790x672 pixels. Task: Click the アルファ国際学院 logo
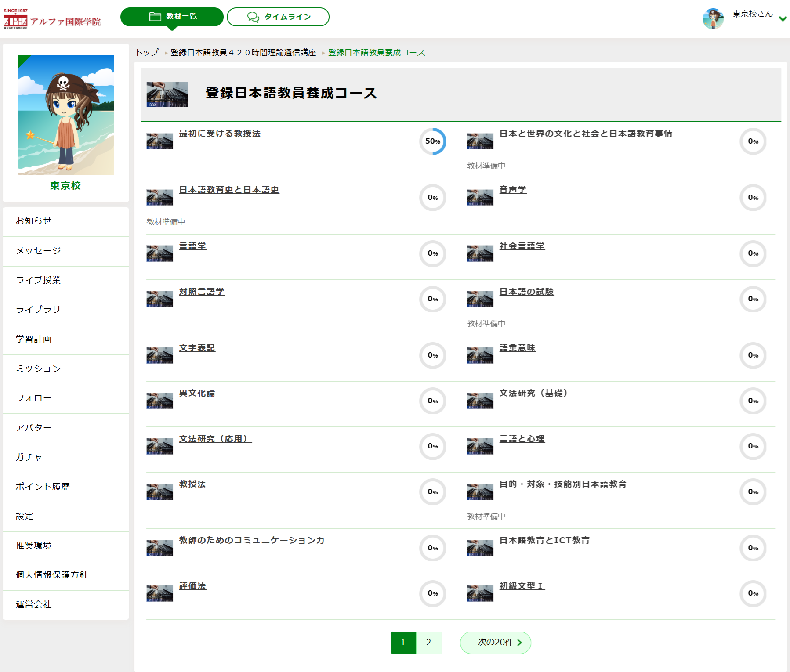pyautogui.click(x=52, y=19)
